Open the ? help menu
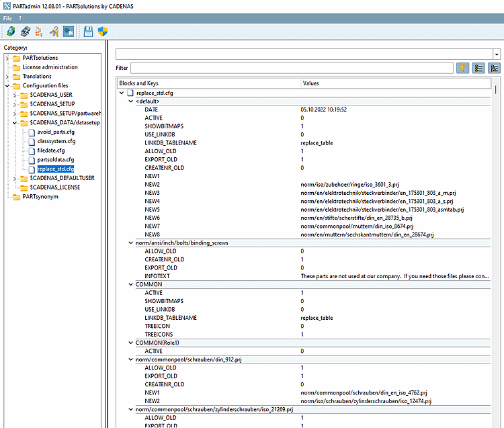 (19, 17)
